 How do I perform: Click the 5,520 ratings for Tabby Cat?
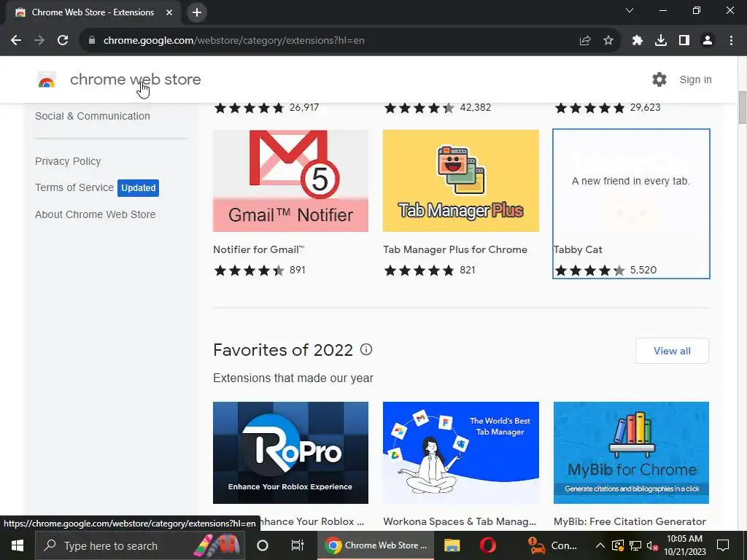643,270
